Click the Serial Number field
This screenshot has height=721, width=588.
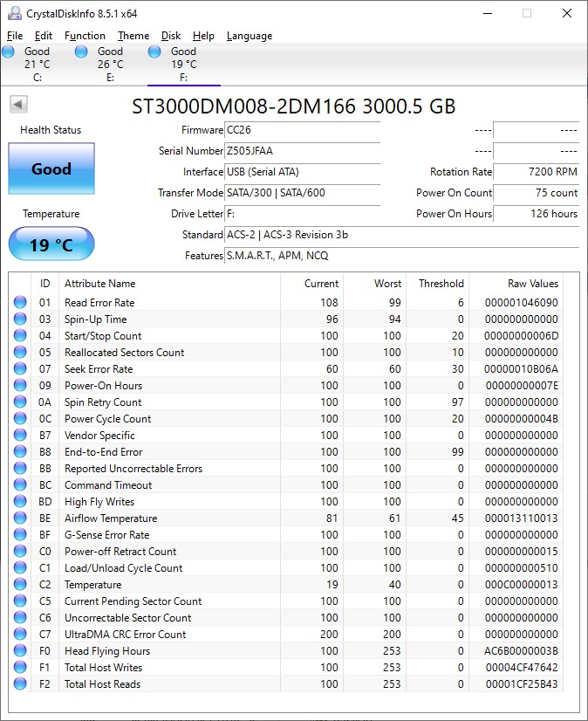(302, 151)
